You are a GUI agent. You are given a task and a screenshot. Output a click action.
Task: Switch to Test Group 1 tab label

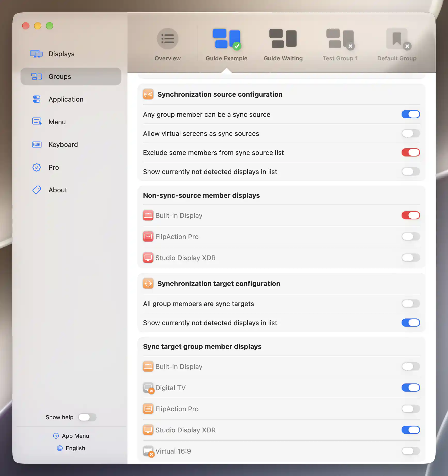tap(340, 59)
